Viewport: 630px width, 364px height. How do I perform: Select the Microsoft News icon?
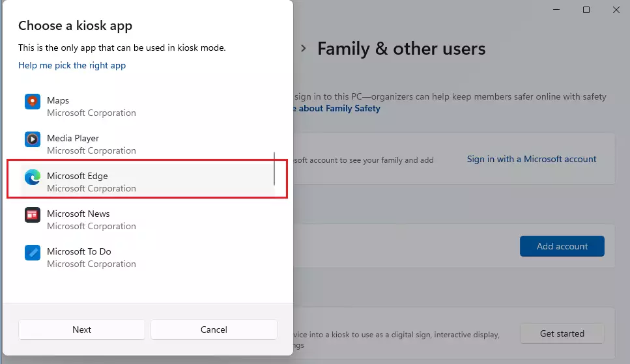click(32, 215)
